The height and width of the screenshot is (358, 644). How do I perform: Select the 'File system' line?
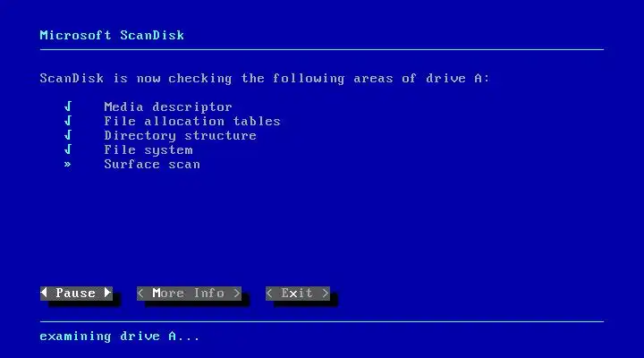click(x=148, y=150)
